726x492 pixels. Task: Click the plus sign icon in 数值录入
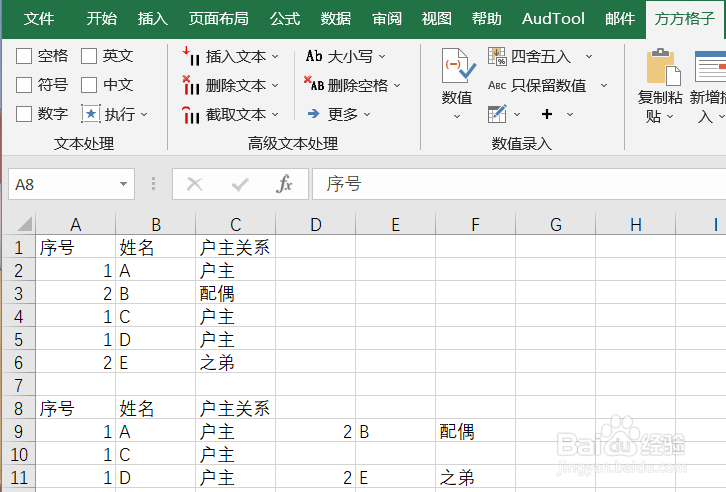[x=547, y=114]
